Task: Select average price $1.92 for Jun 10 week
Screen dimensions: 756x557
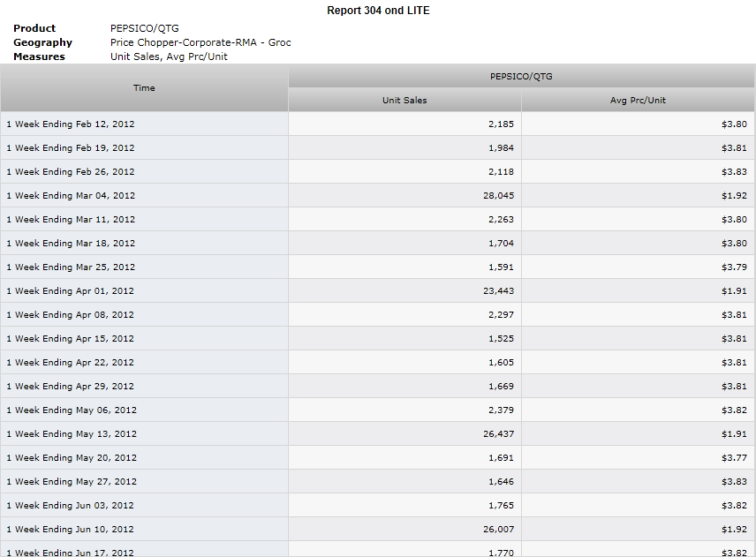Action: [734, 530]
